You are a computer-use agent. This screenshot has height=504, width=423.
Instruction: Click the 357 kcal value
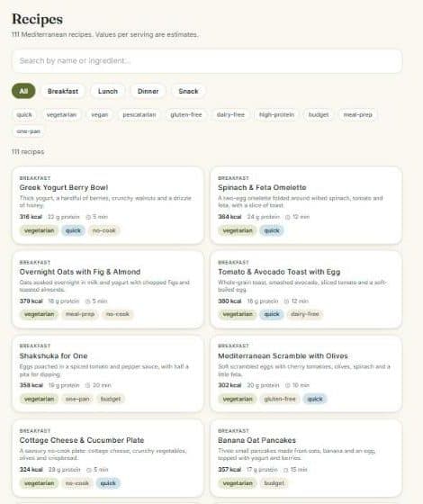click(229, 470)
